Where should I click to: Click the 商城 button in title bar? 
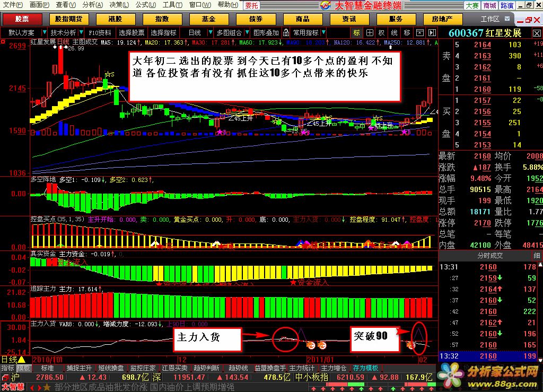pyautogui.click(x=489, y=5)
